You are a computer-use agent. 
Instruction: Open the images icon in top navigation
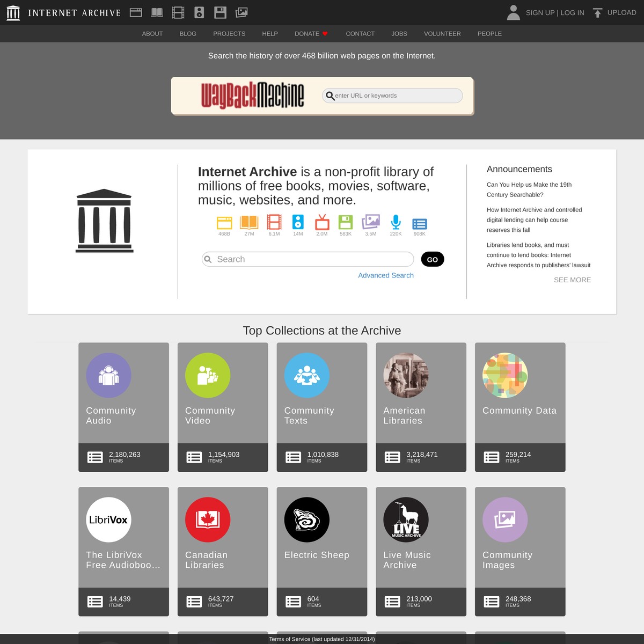pos(241,12)
